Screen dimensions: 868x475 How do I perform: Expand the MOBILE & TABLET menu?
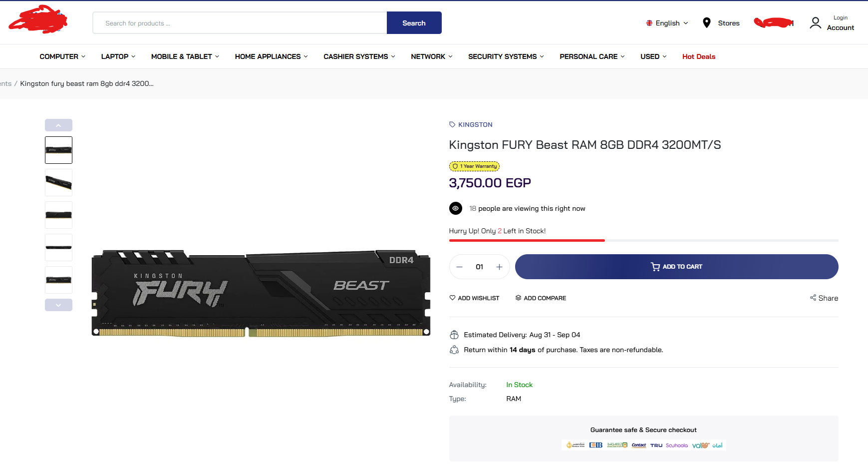pyautogui.click(x=185, y=56)
